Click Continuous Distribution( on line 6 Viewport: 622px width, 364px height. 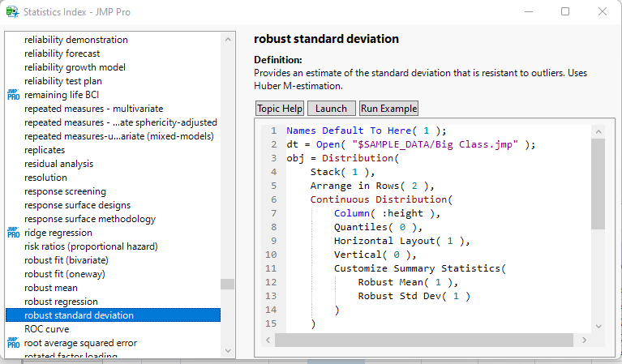(x=381, y=199)
